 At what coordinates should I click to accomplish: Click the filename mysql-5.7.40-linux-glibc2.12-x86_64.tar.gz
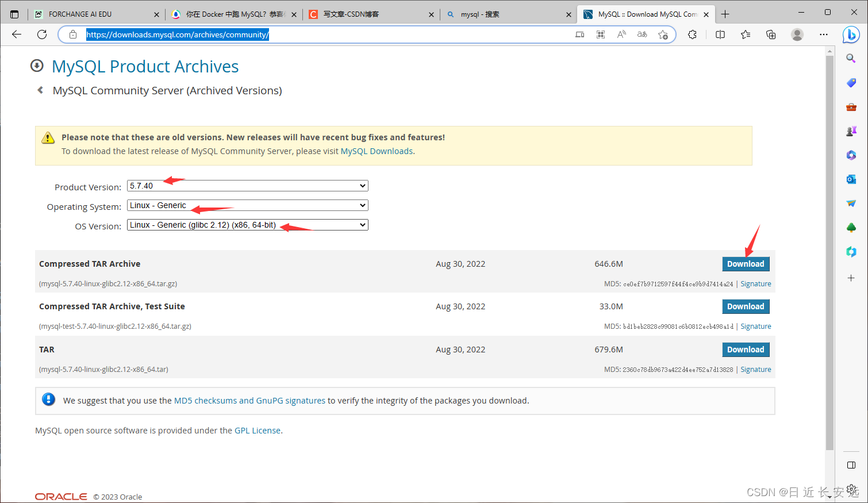pyautogui.click(x=108, y=284)
